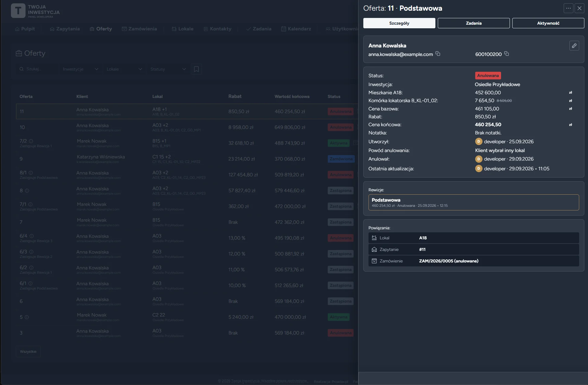Switch to the Aktywność tab
This screenshot has height=385, width=588.
pyautogui.click(x=548, y=23)
